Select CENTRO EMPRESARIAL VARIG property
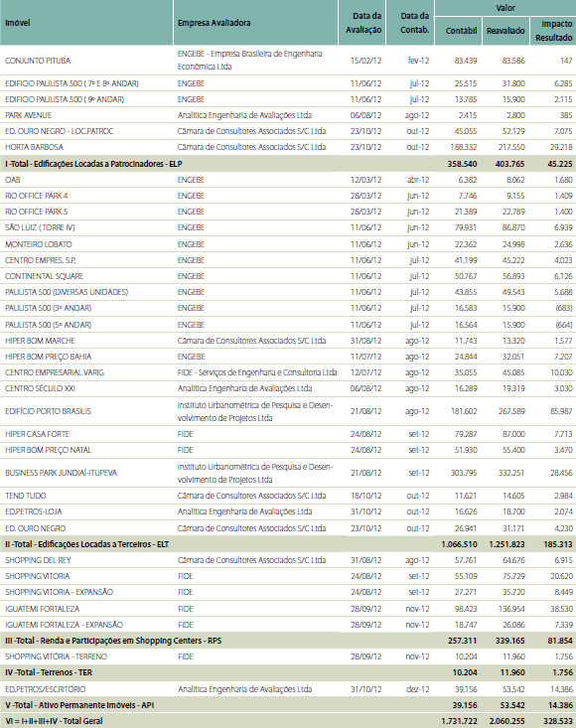This screenshot has height=728, width=576. coord(55,372)
